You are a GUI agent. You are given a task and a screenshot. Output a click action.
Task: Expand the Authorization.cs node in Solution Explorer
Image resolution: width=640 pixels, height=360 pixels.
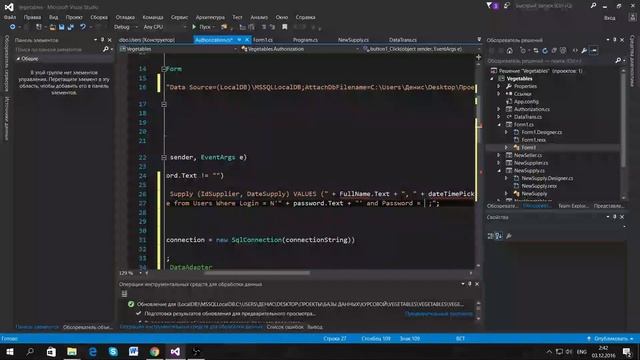(x=498, y=109)
